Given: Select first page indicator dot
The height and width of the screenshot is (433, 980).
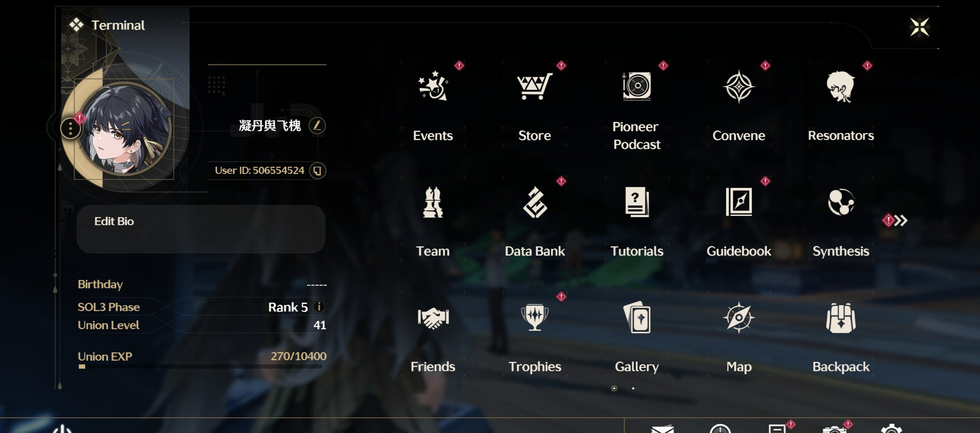Looking at the screenshot, I should (614, 388).
